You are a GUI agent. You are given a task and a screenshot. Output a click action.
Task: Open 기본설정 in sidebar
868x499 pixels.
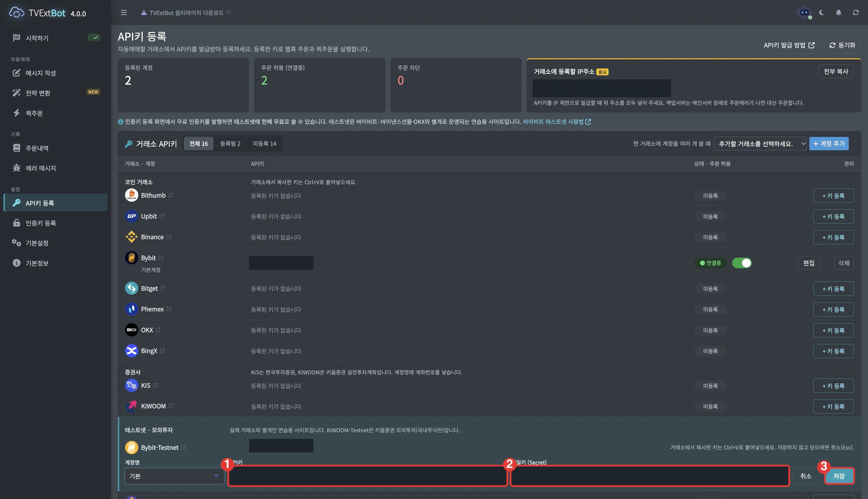coord(56,243)
